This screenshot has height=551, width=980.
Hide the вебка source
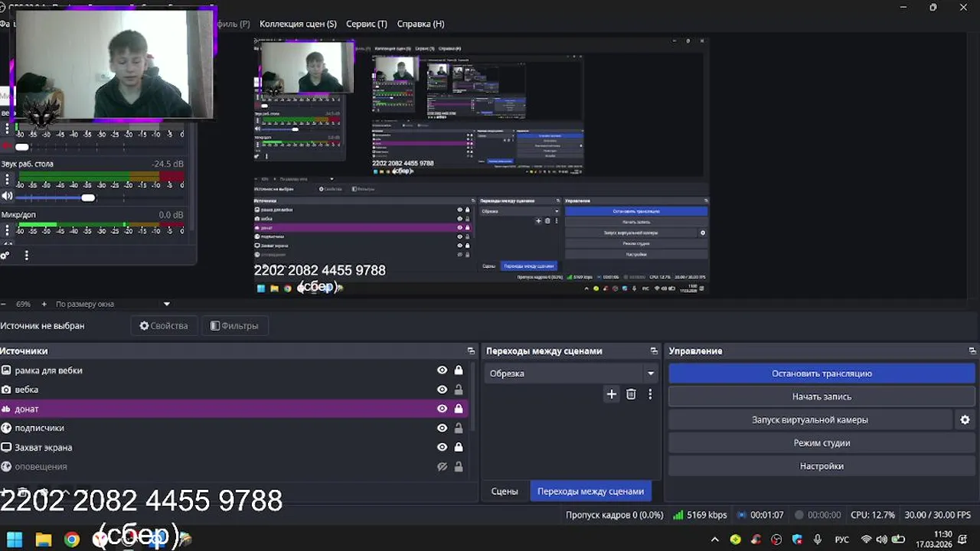coord(442,390)
